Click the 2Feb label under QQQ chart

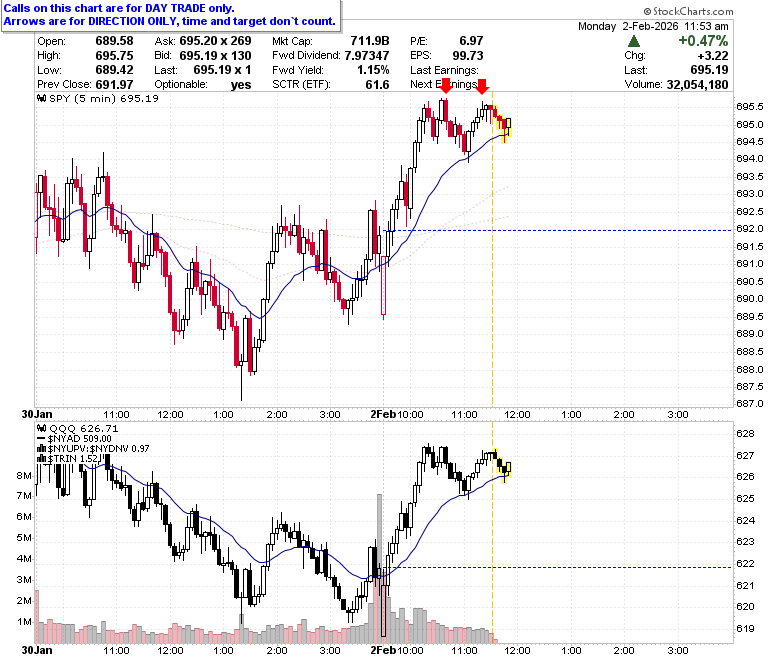click(384, 650)
